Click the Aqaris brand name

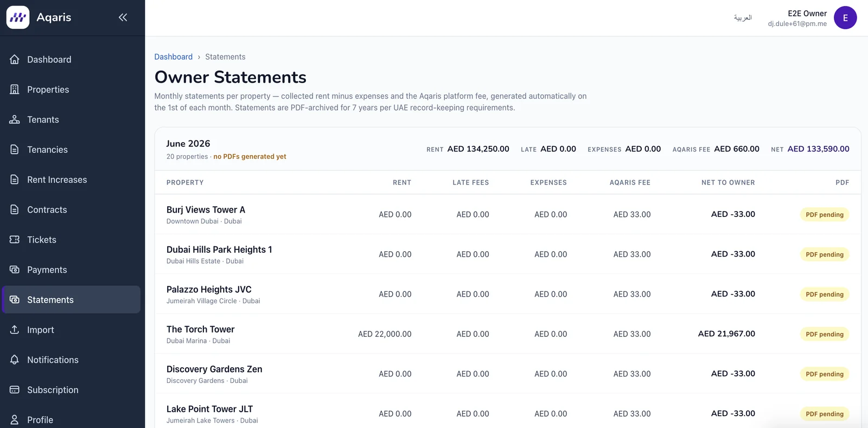54,17
